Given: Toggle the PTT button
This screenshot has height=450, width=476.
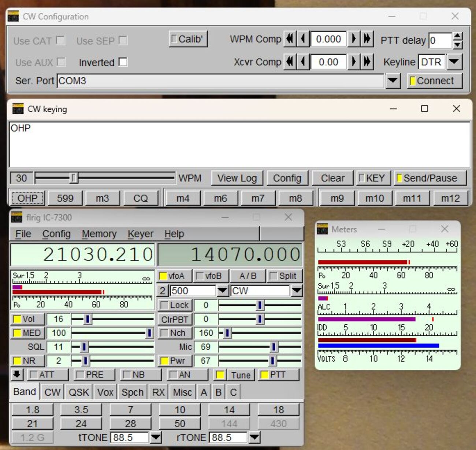Looking at the screenshot, I should [x=278, y=375].
